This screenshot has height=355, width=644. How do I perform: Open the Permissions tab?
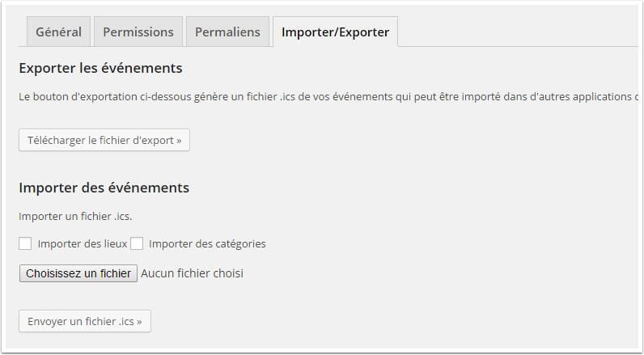(x=138, y=32)
